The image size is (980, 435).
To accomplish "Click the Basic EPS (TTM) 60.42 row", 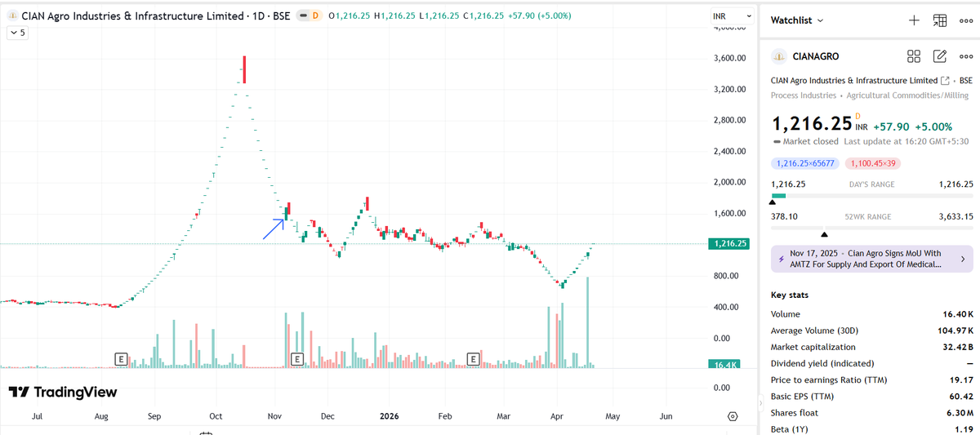I will coord(872,396).
